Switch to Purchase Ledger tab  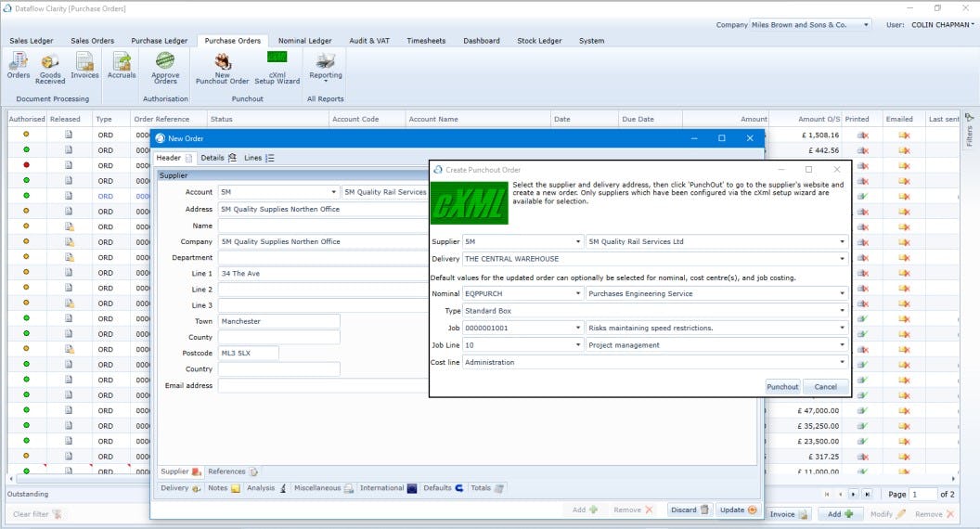coord(160,41)
